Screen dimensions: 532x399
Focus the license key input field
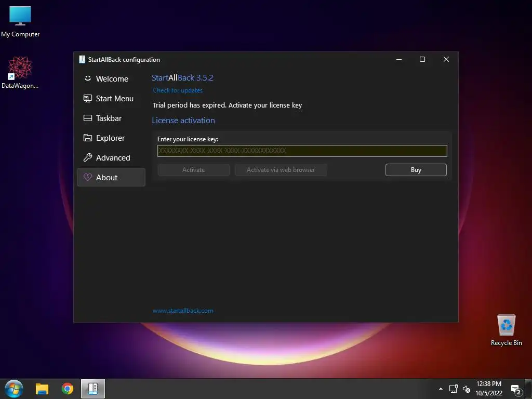302,151
